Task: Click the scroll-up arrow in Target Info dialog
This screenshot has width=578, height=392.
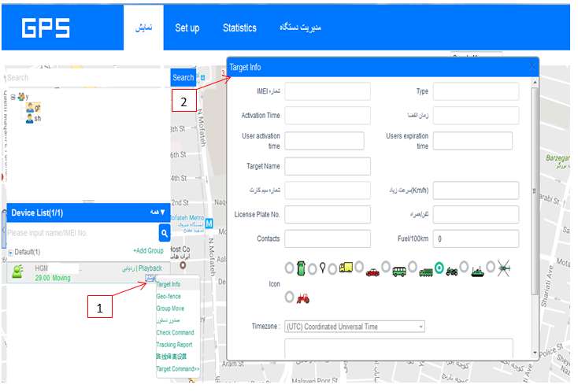Action: coord(535,83)
